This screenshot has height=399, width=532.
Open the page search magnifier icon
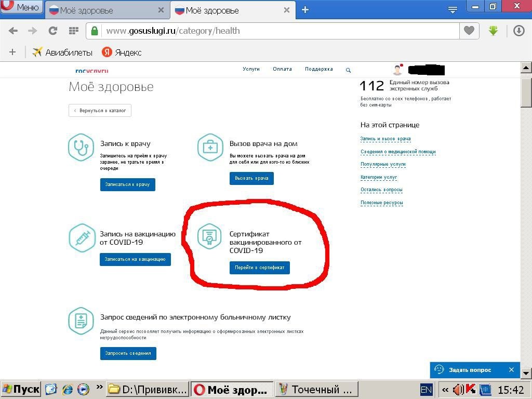point(348,70)
